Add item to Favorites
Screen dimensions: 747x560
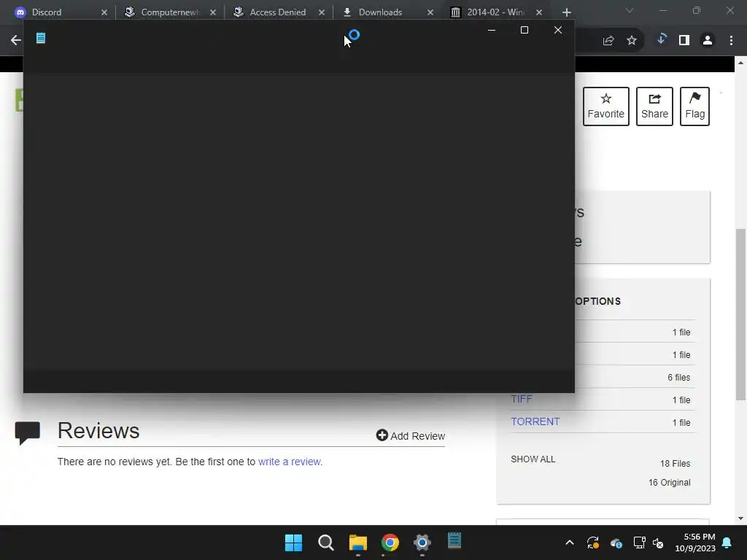click(x=606, y=106)
